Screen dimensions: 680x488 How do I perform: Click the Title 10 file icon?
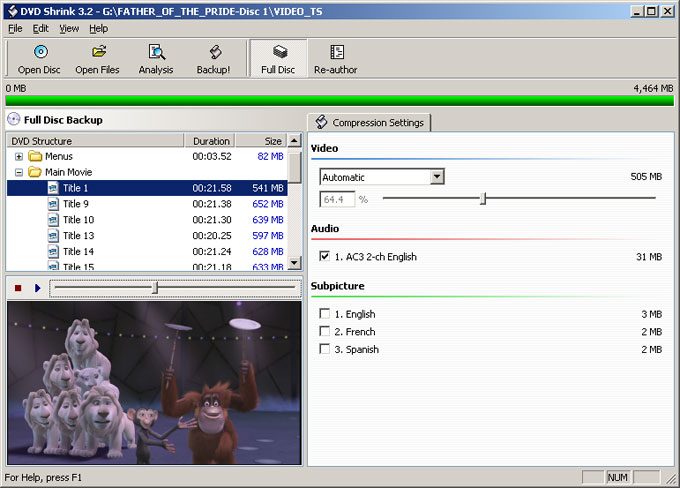click(x=53, y=220)
